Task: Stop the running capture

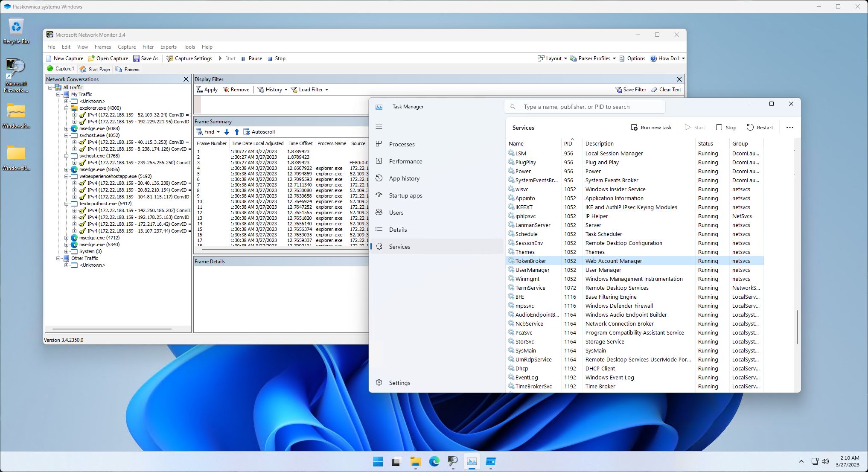Action: coord(277,58)
